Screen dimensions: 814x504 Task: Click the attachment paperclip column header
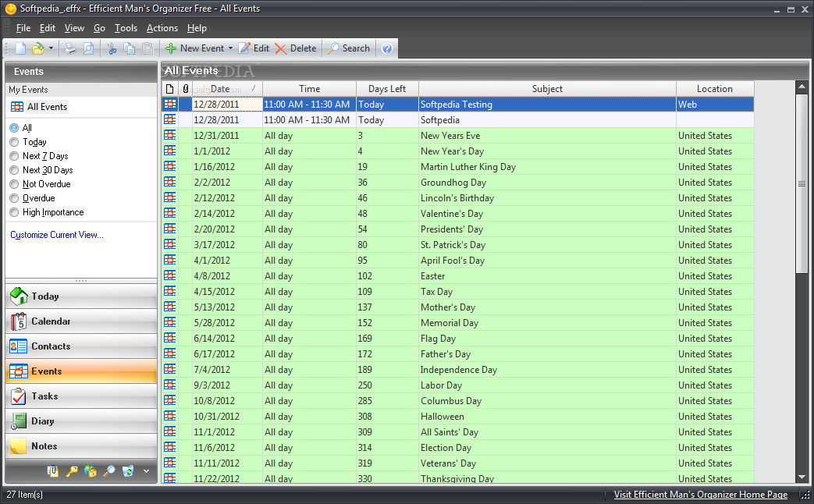coord(185,89)
